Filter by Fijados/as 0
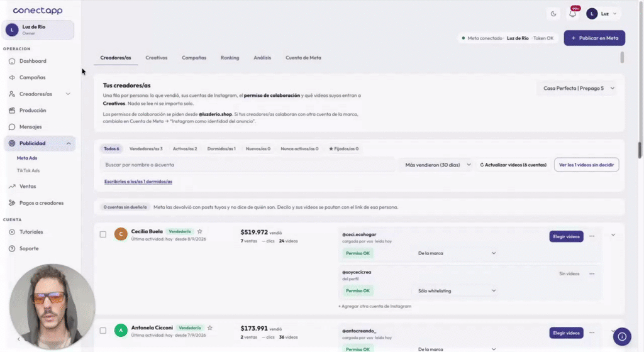The height and width of the screenshot is (352, 644). click(344, 149)
